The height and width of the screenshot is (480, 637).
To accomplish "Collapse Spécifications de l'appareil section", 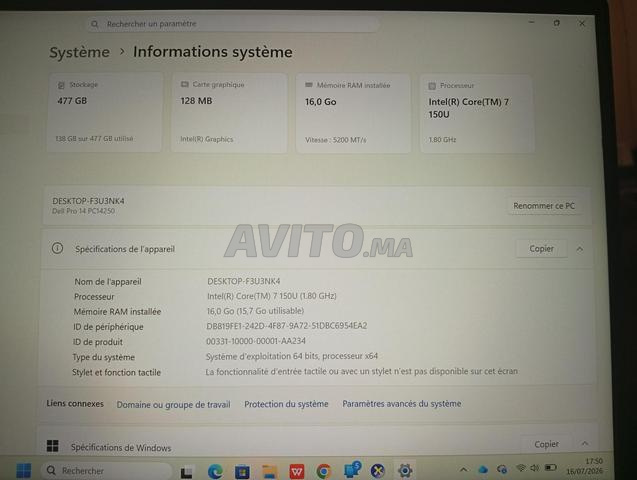I will point(580,249).
